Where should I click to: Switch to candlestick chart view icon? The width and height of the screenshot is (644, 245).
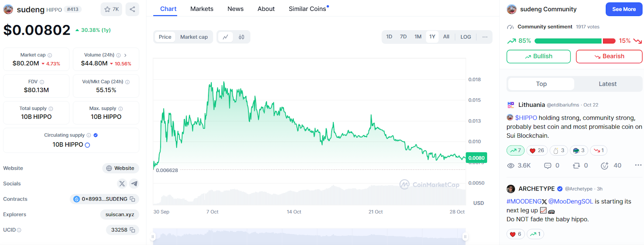[242, 37]
